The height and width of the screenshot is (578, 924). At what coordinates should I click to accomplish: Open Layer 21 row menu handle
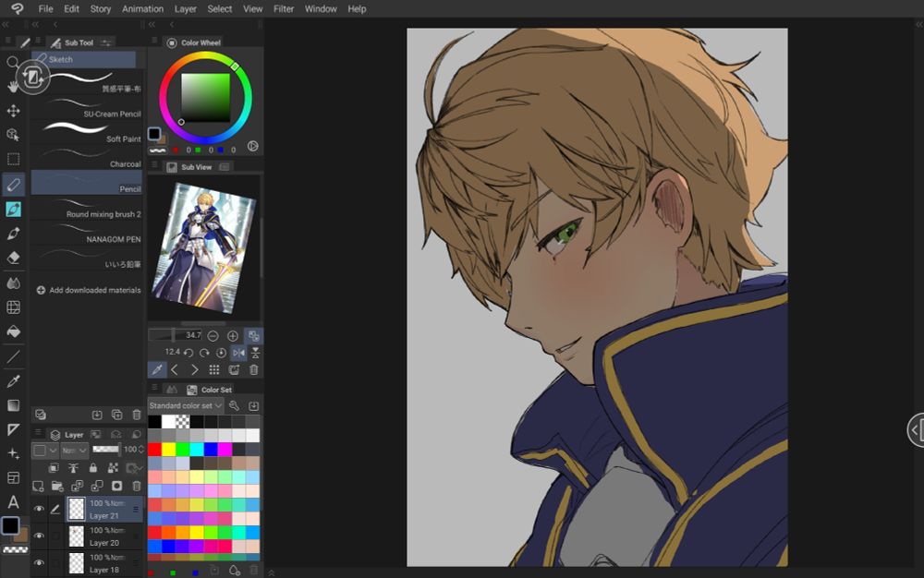pyautogui.click(x=136, y=510)
